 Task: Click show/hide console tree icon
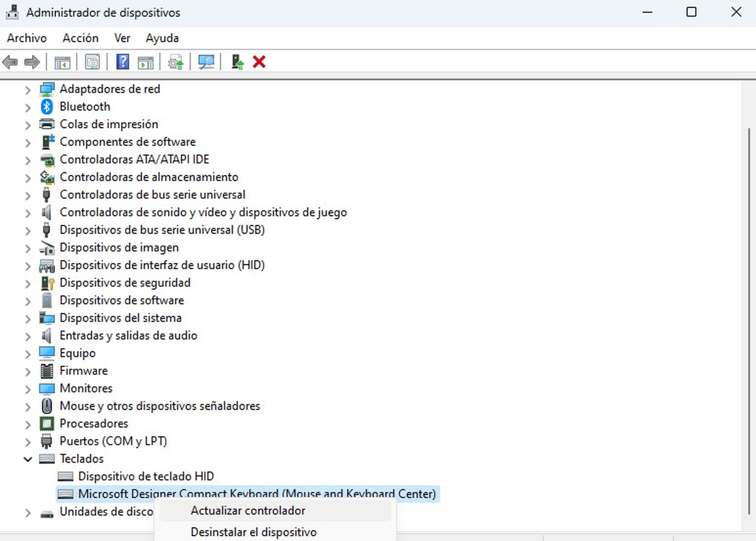pos(62,62)
